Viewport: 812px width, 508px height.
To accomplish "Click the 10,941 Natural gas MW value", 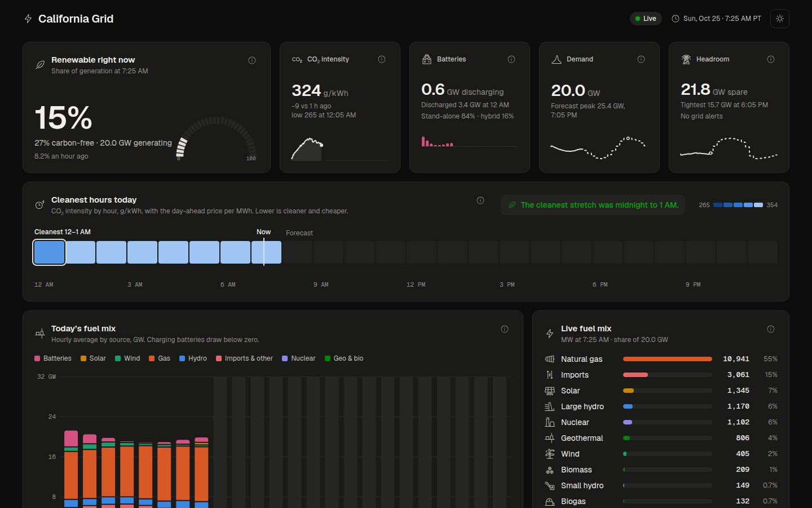I will pos(736,359).
